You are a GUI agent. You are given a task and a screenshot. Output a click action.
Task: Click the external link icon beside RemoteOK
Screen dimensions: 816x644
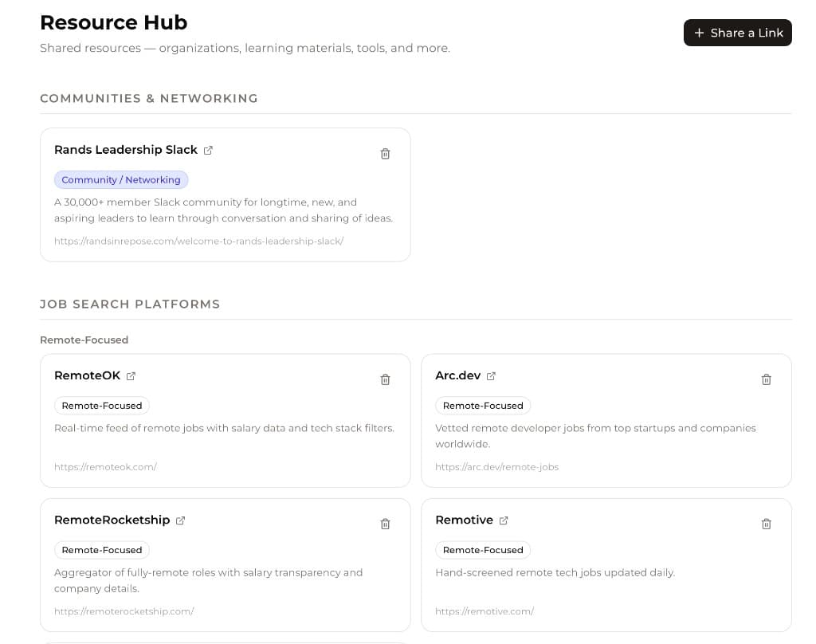pyautogui.click(x=130, y=375)
